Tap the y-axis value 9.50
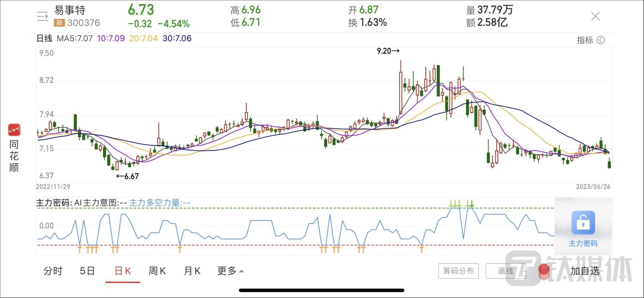This screenshot has height=298, width=644. [x=47, y=53]
